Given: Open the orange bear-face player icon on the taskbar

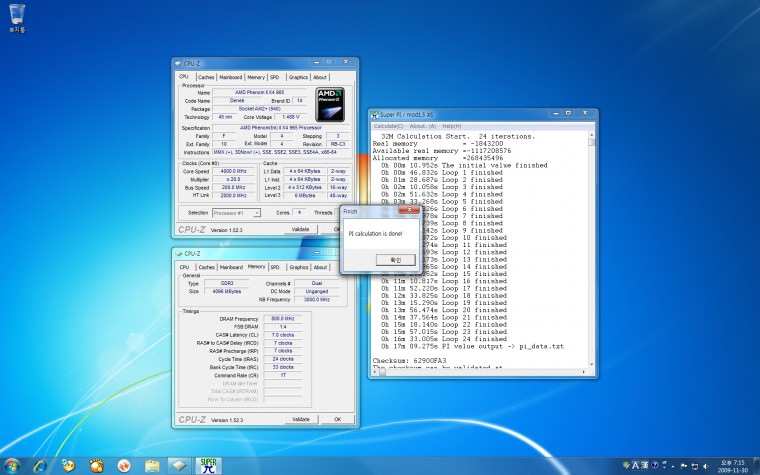Looking at the screenshot, I should click(96, 466).
